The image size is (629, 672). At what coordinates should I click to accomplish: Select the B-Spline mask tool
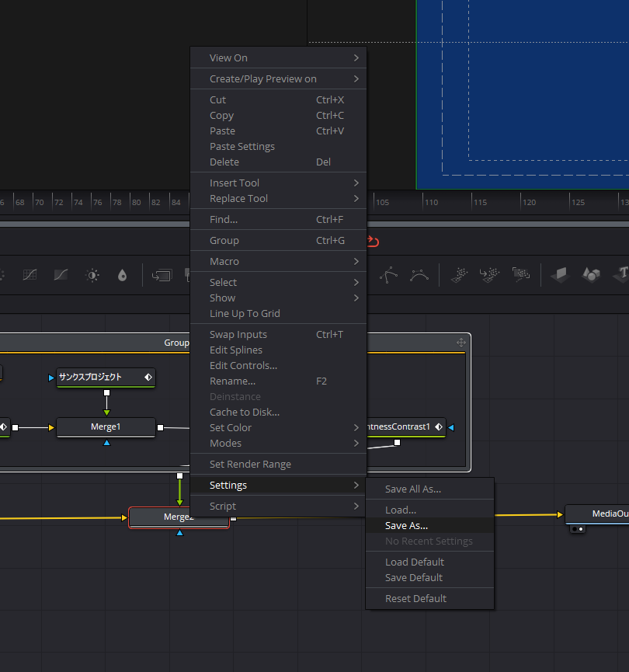(419, 275)
